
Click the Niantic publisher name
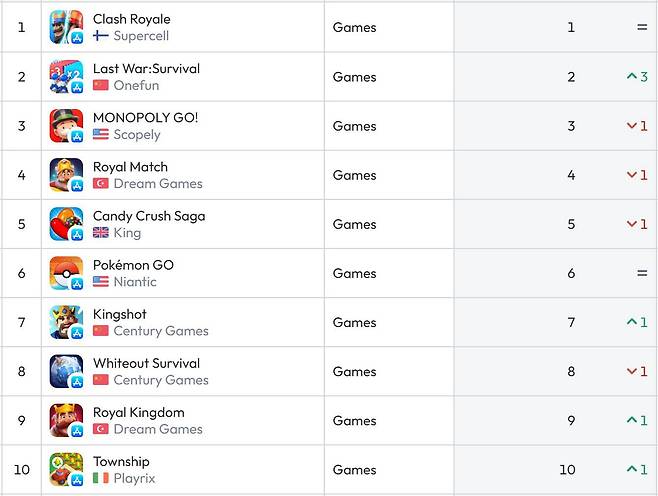pyautogui.click(x=135, y=282)
